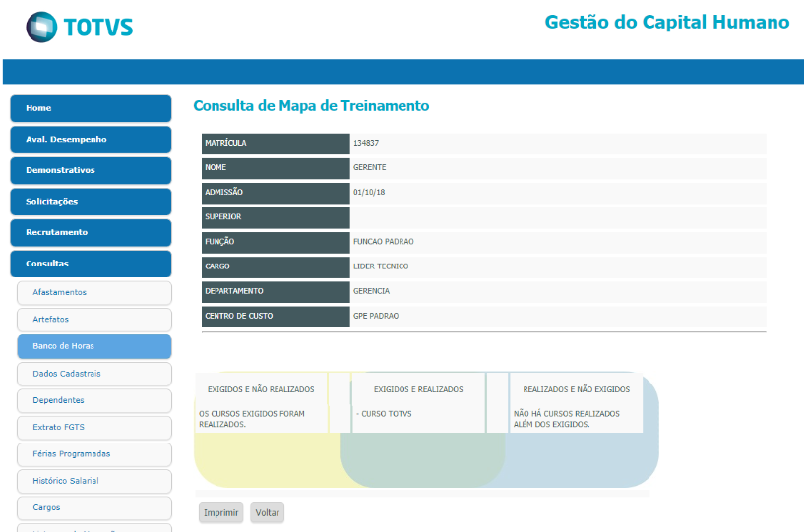Click the admissão date 01/10/18
This screenshot has height=532, width=804.
coord(369,192)
